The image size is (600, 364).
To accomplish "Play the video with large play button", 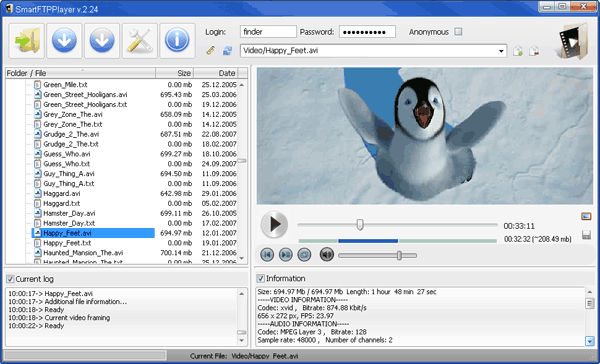I will pos(274,224).
